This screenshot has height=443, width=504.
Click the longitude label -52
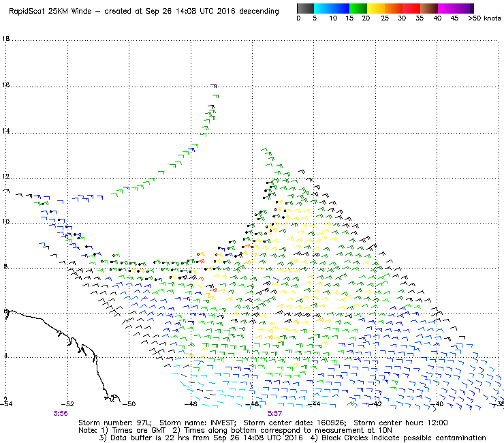coord(67,404)
